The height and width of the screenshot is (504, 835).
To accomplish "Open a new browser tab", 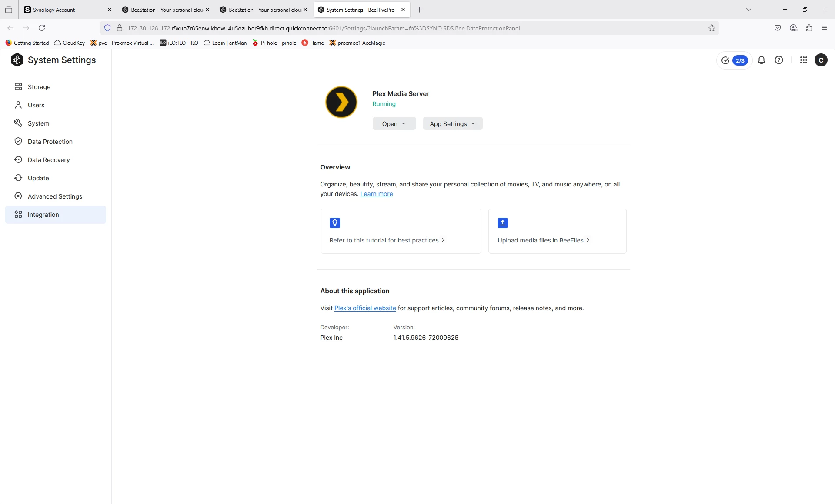I will point(419,10).
